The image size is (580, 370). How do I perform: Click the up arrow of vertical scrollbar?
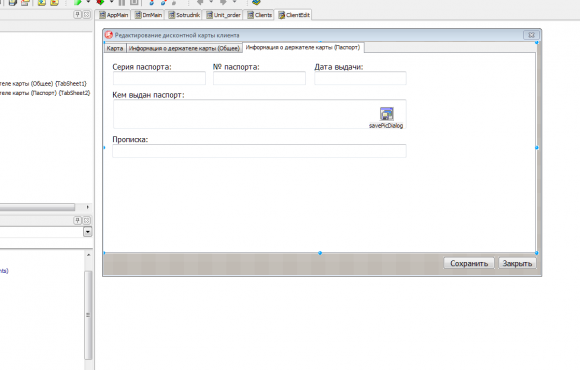pos(88,255)
